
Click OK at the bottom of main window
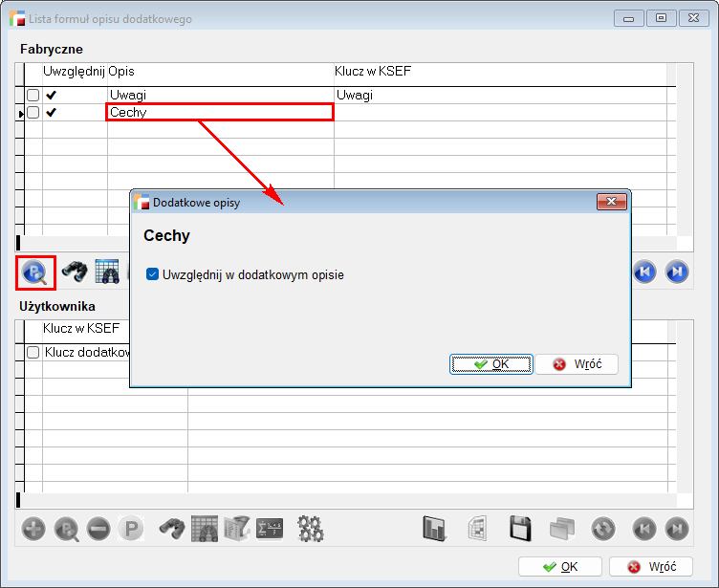pos(559,566)
